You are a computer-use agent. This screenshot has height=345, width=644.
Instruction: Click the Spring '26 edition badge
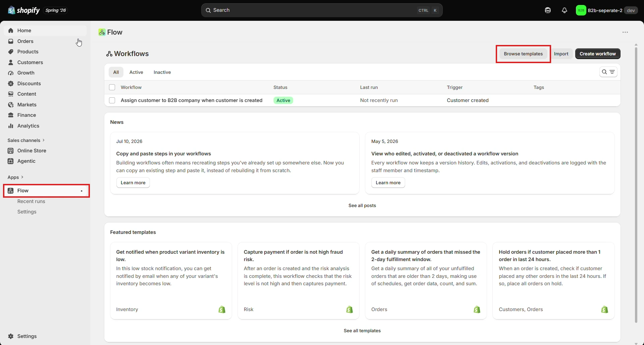point(56,10)
